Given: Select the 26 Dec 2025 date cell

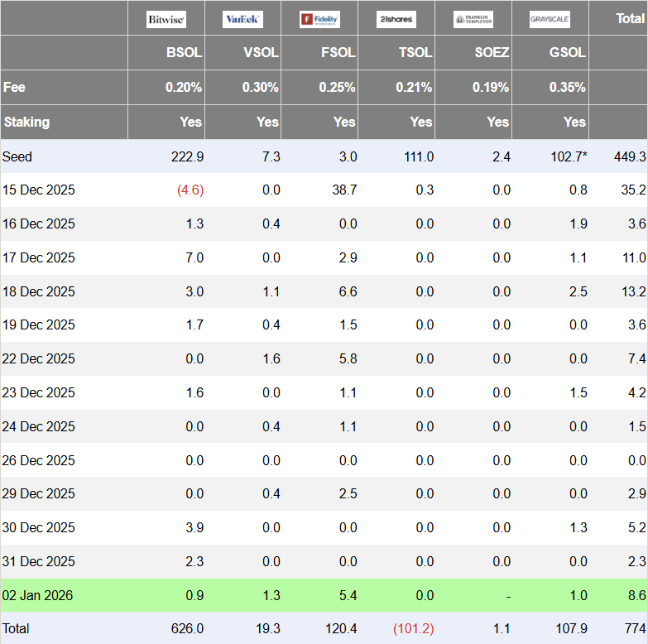Looking at the screenshot, I should (38, 460).
